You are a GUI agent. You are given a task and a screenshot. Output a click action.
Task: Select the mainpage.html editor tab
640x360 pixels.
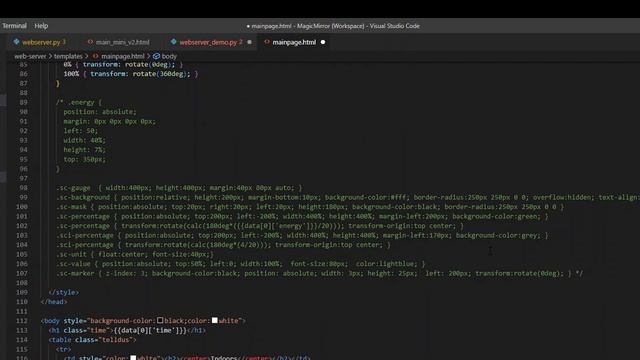tap(294, 42)
